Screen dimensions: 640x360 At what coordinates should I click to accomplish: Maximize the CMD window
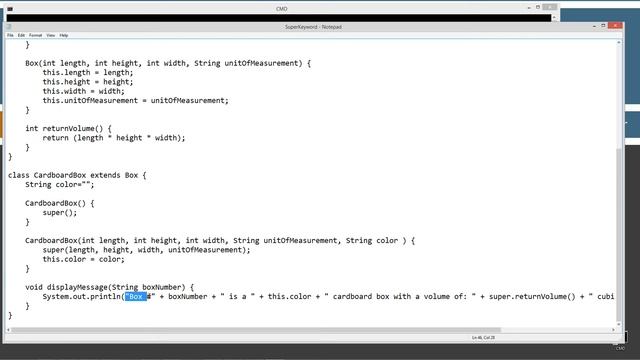pyautogui.click(x=538, y=7)
